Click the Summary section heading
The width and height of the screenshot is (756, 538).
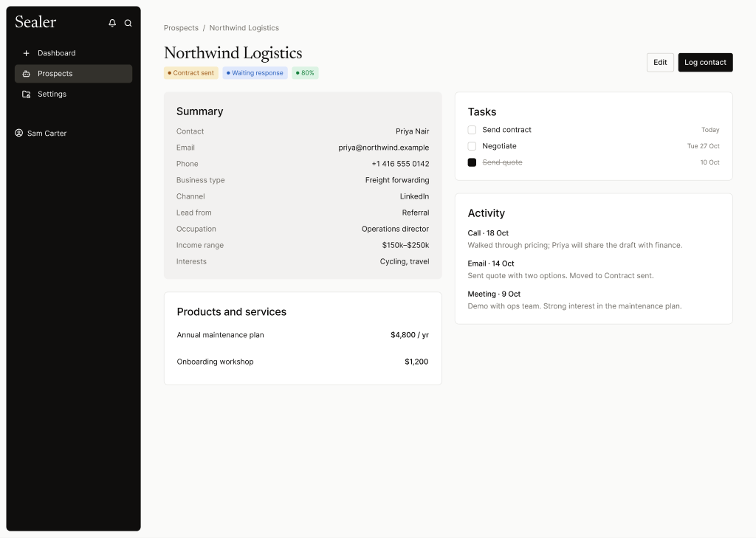coord(199,111)
